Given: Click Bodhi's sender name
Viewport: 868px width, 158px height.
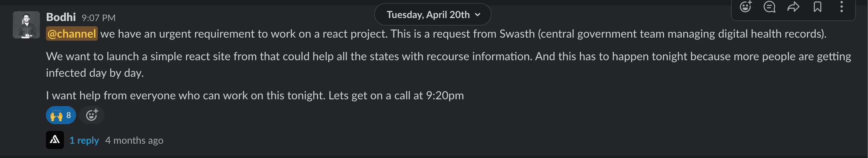Looking at the screenshot, I should point(61,17).
